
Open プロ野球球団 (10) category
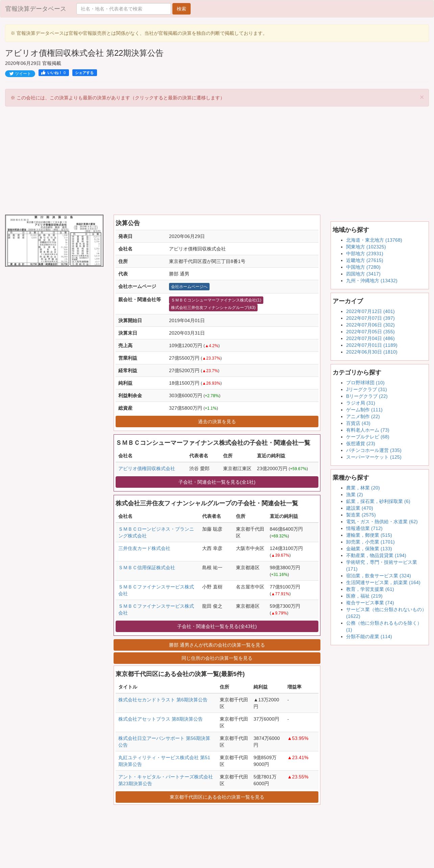tap(365, 383)
